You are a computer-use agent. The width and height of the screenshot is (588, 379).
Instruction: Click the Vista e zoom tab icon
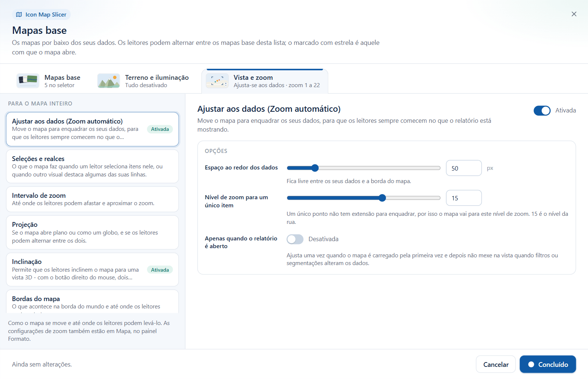tap(217, 81)
